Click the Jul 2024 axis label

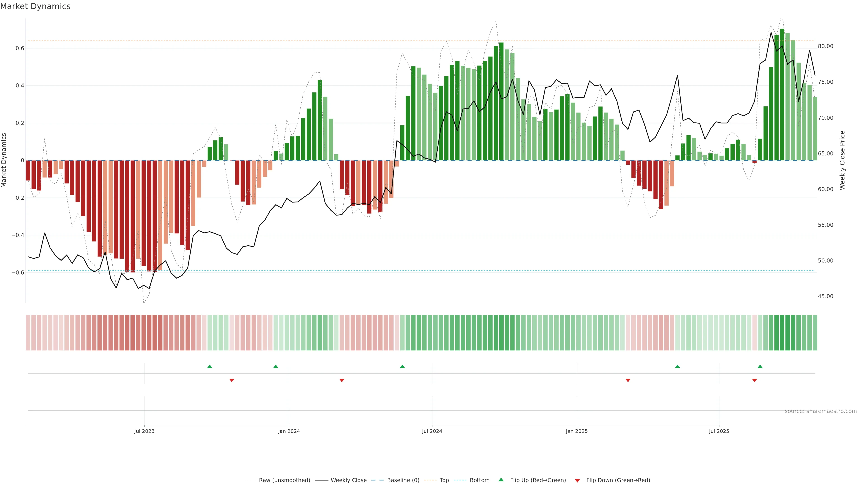pos(432,431)
